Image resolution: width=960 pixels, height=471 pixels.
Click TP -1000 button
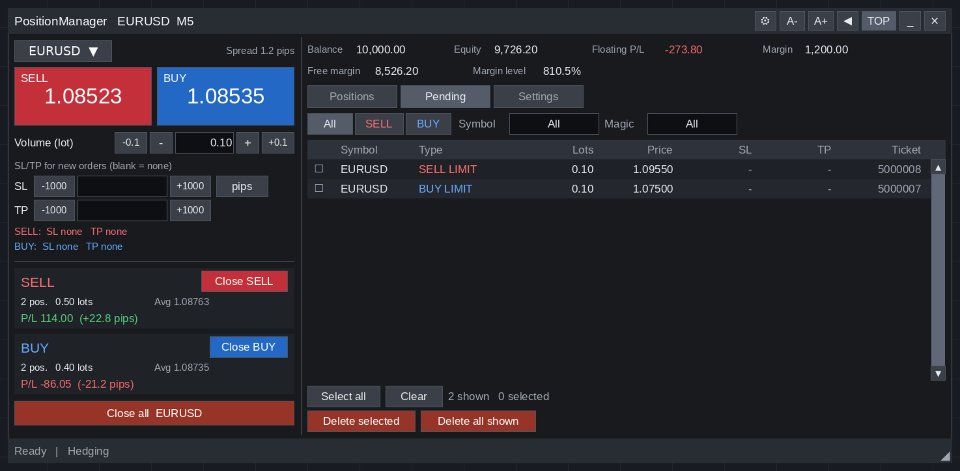tap(54, 210)
